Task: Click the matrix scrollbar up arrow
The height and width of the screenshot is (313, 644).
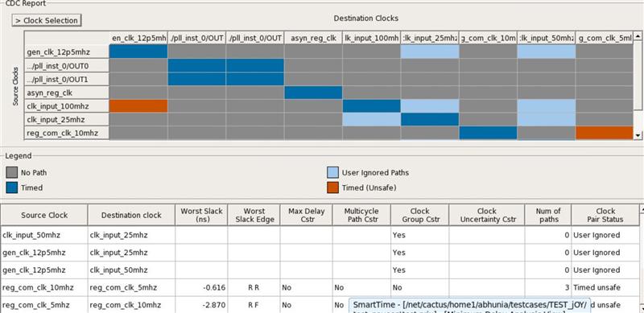Action: point(638,36)
